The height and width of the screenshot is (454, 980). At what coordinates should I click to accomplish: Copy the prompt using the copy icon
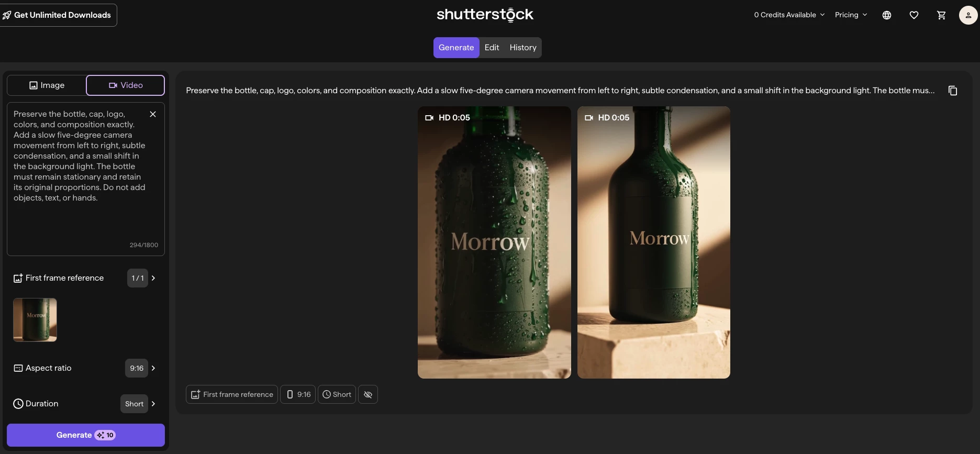point(953,91)
